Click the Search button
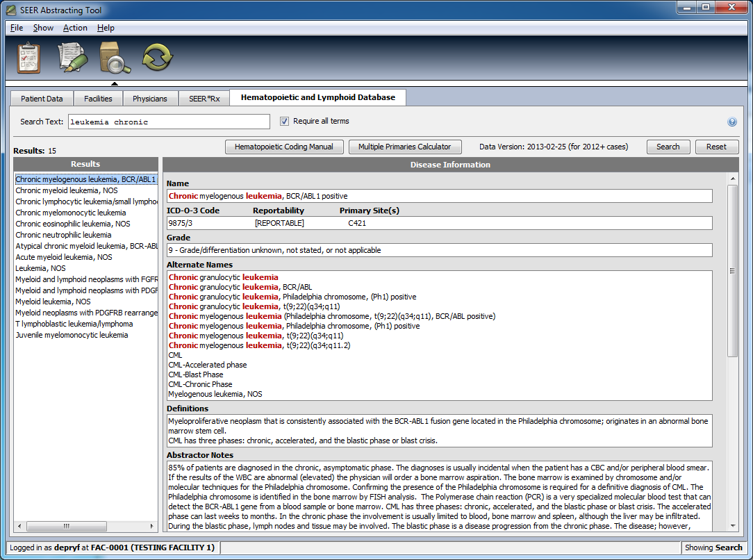Viewport: 753px width, 560px height. tap(668, 147)
